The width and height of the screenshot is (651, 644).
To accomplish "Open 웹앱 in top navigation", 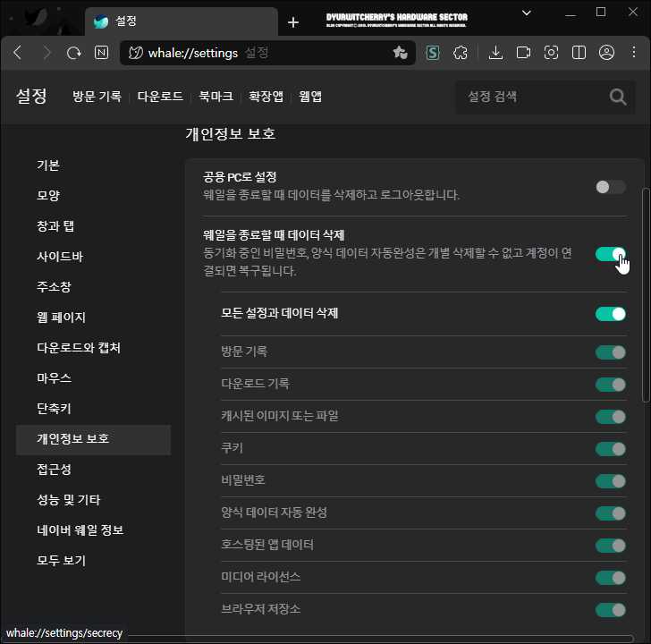I will (x=310, y=97).
